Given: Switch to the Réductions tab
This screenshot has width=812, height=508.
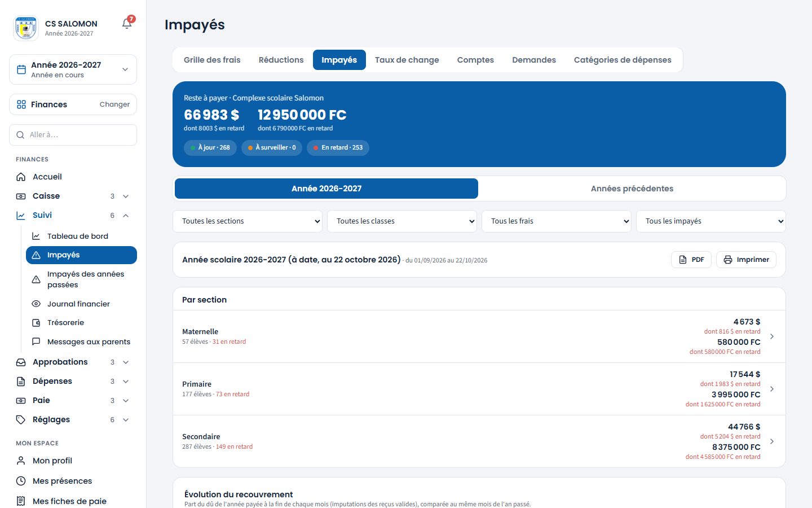Looking at the screenshot, I should (281, 60).
